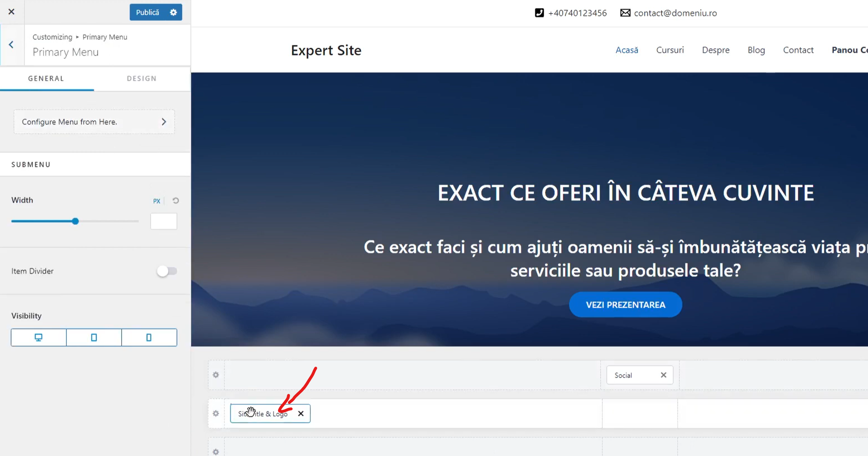Viewport: 868px width, 456px height.
Task: Switch to the Design tab
Action: click(x=142, y=79)
